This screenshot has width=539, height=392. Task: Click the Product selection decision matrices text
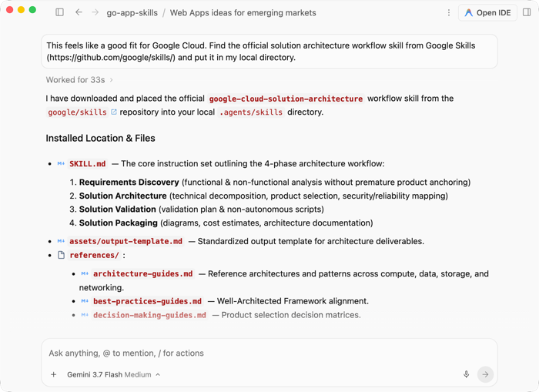(291, 315)
